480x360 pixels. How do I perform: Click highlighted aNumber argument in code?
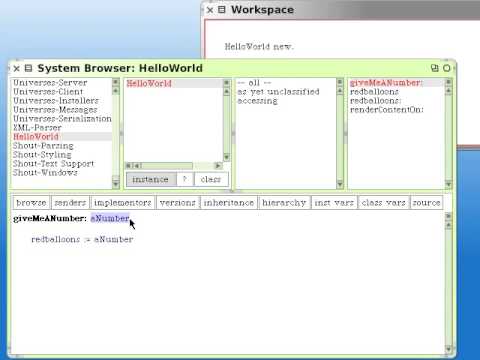click(x=110, y=218)
